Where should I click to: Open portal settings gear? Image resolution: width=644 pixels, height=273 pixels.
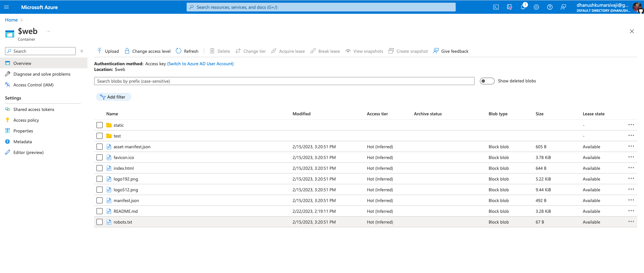pos(536,7)
